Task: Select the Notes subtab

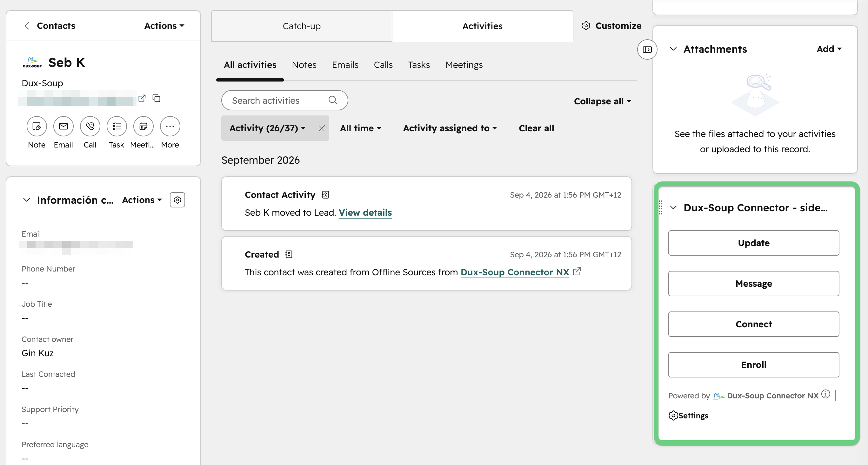Action: tap(304, 65)
